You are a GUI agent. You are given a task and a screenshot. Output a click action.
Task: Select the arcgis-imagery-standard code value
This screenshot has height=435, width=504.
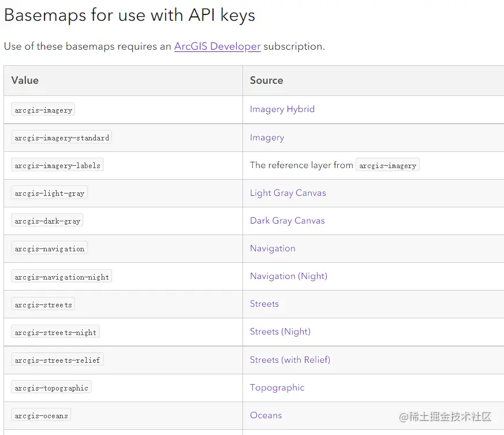pyautogui.click(x=62, y=137)
